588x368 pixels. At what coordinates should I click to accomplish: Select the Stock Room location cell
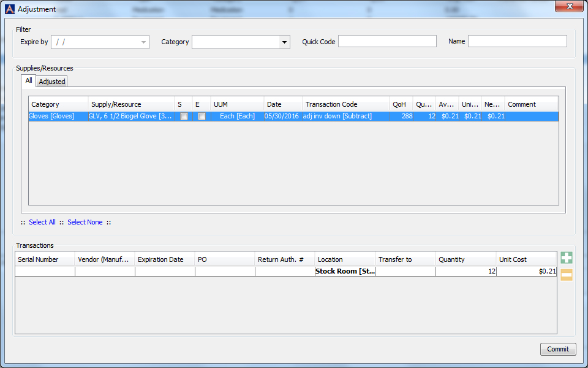coord(345,271)
